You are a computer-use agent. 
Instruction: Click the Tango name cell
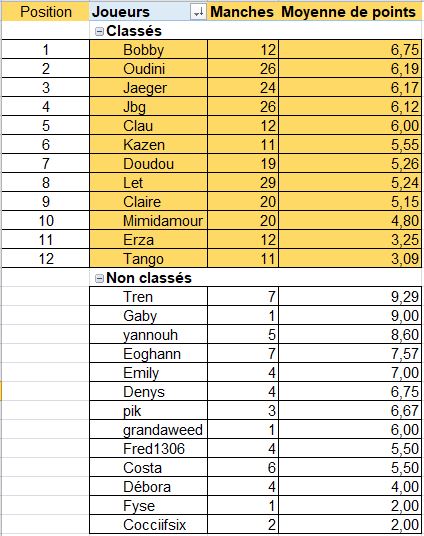(148, 258)
